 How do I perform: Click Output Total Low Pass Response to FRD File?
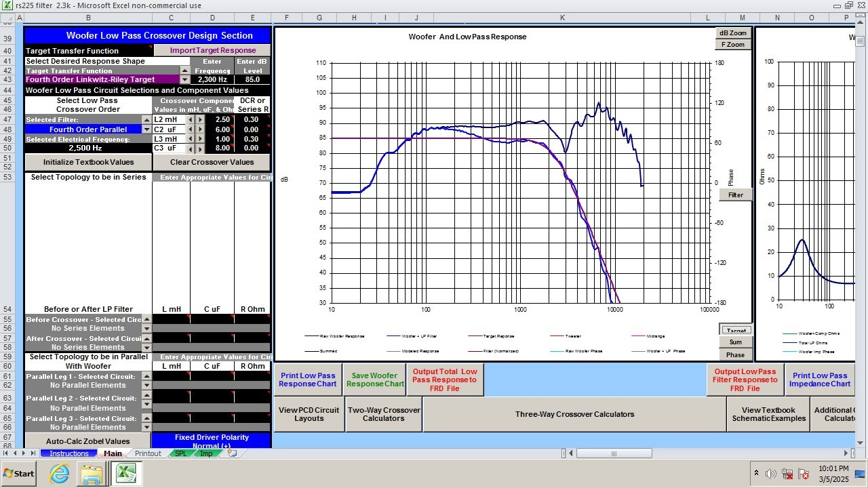446,380
